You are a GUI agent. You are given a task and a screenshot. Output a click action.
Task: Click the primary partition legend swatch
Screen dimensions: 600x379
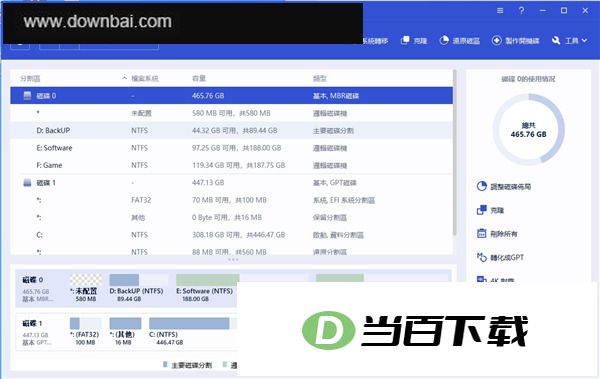point(165,364)
